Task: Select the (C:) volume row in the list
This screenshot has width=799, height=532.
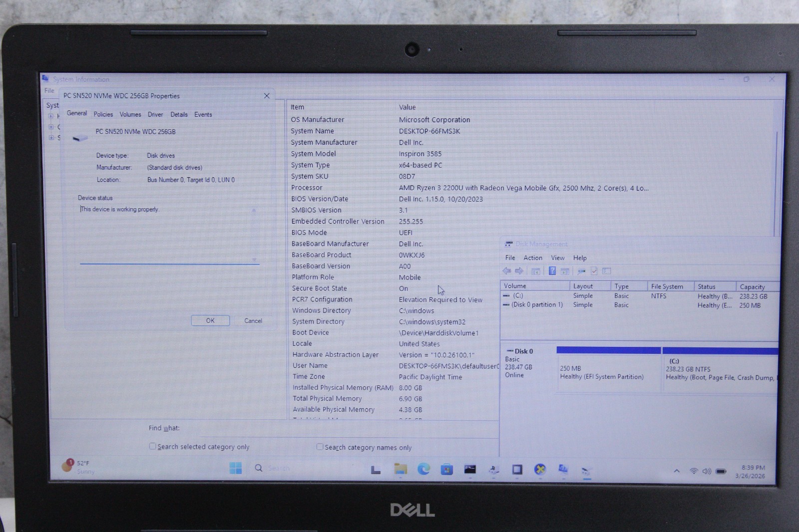Action: coord(639,296)
